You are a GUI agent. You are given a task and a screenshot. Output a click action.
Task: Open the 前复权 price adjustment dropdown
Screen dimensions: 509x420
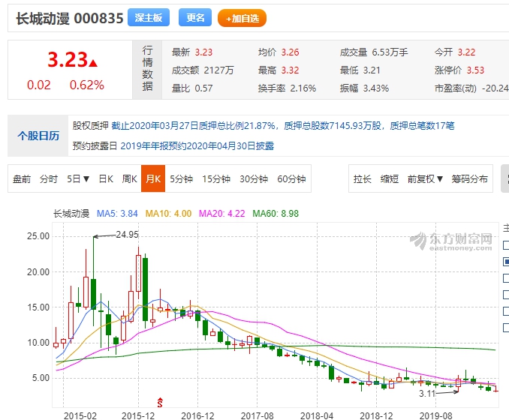pos(426,179)
